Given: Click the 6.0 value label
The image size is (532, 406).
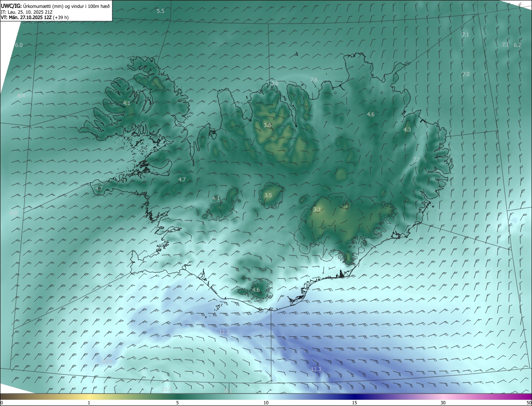Looking at the screenshot, I should (19, 45).
